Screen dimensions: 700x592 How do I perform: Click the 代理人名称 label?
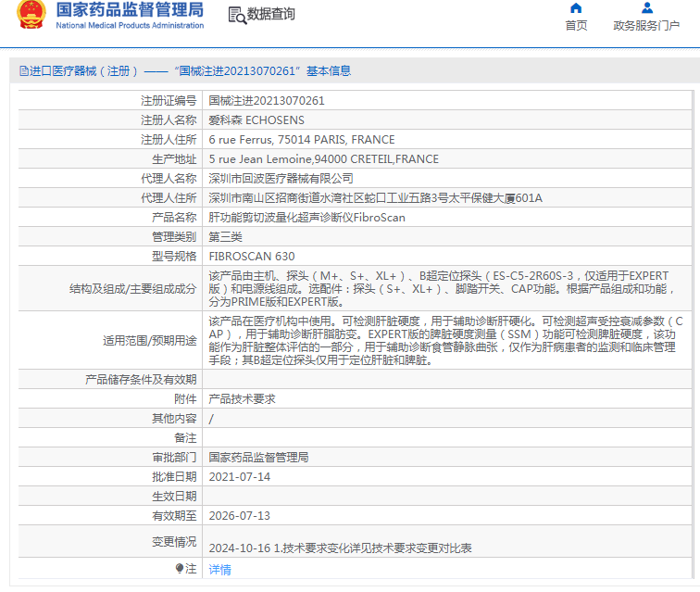click(x=169, y=179)
